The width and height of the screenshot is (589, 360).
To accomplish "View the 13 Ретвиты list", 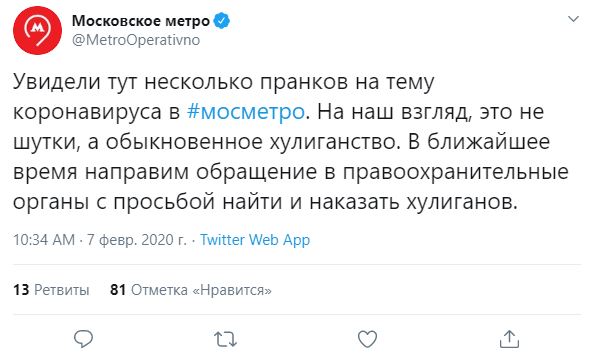I will (x=51, y=290).
